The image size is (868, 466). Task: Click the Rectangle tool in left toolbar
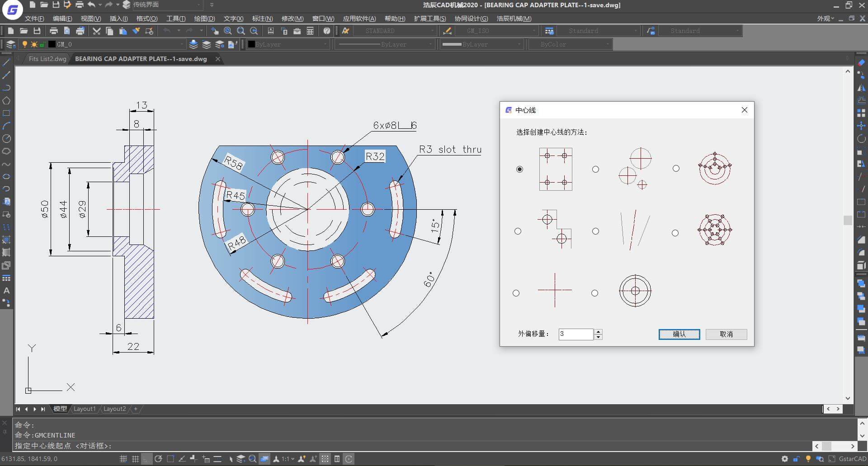pyautogui.click(x=6, y=113)
